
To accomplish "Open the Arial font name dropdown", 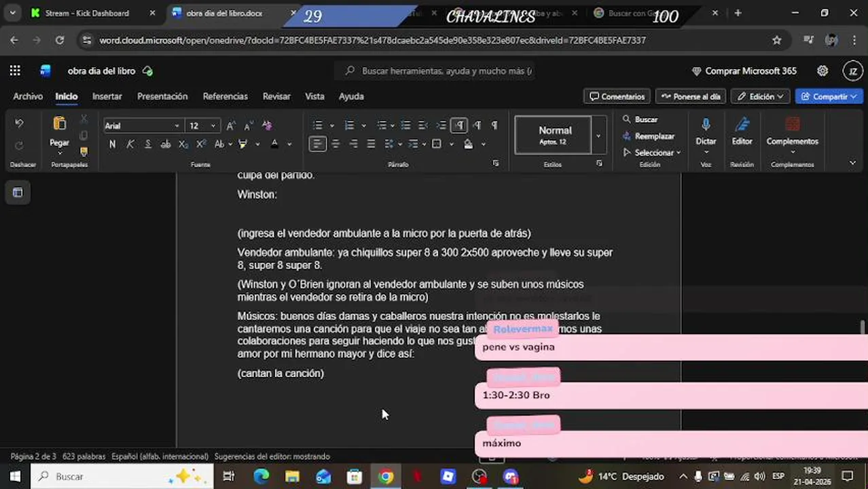I will pos(177,126).
